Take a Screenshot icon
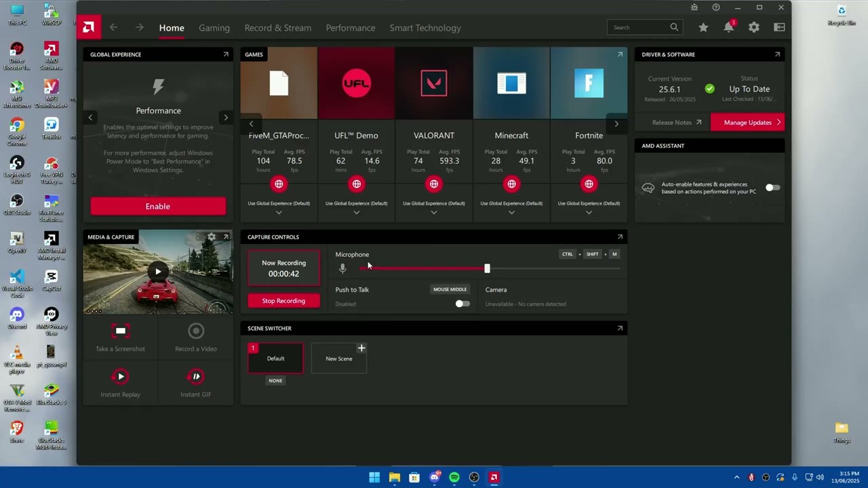The height and width of the screenshot is (488, 868). tap(120, 331)
